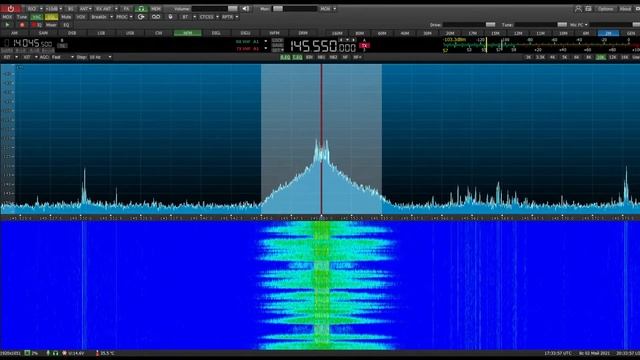Toggle the Tune button

pos(22,17)
